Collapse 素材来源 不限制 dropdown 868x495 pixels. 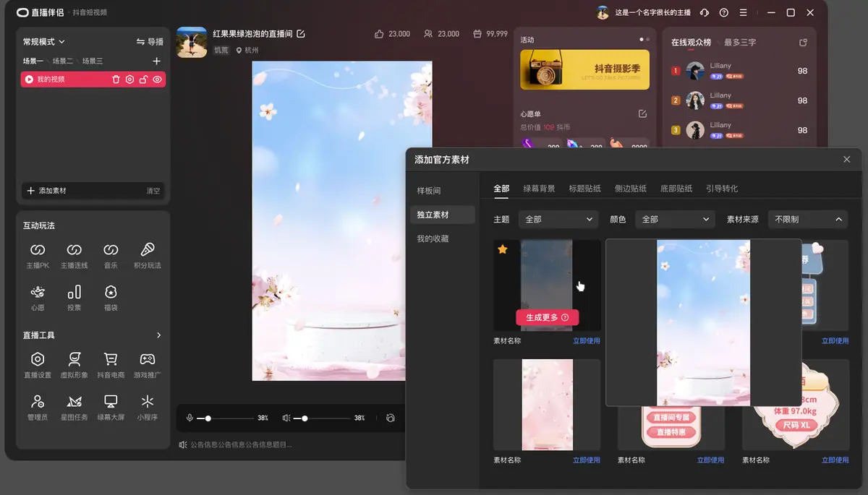(808, 219)
